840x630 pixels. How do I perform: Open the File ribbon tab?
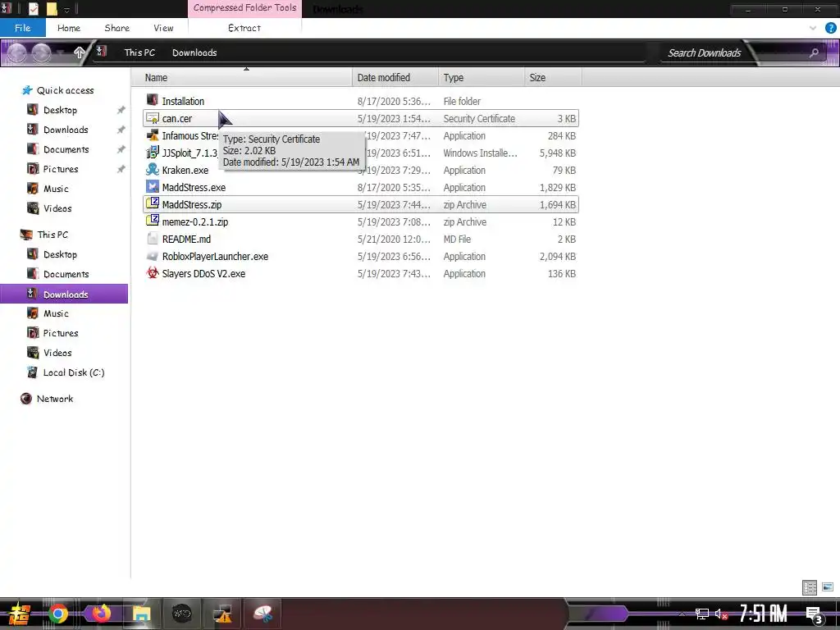pos(22,28)
